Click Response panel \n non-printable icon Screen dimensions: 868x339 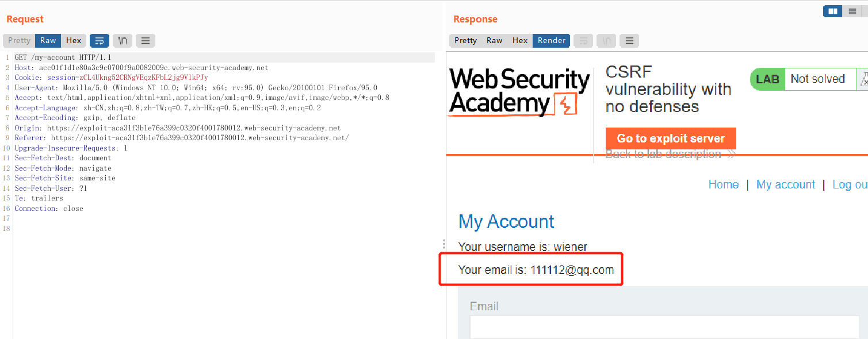(x=606, y=41)
